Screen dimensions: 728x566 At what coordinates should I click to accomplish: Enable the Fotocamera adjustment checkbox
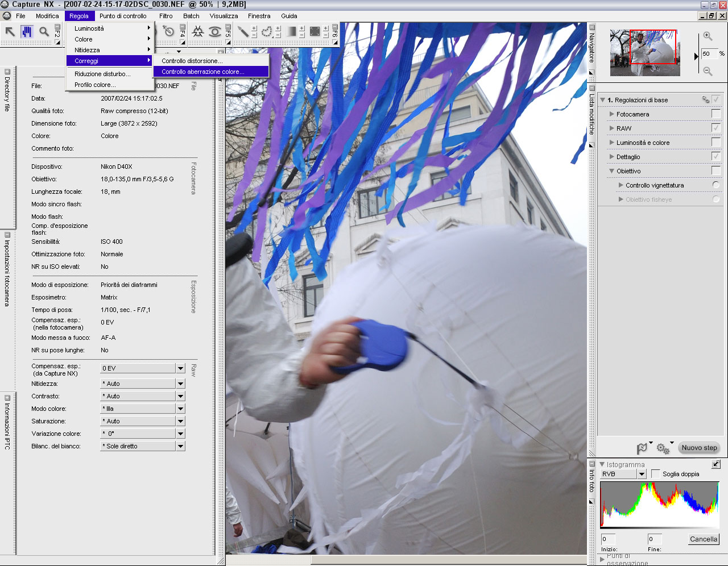715,114
